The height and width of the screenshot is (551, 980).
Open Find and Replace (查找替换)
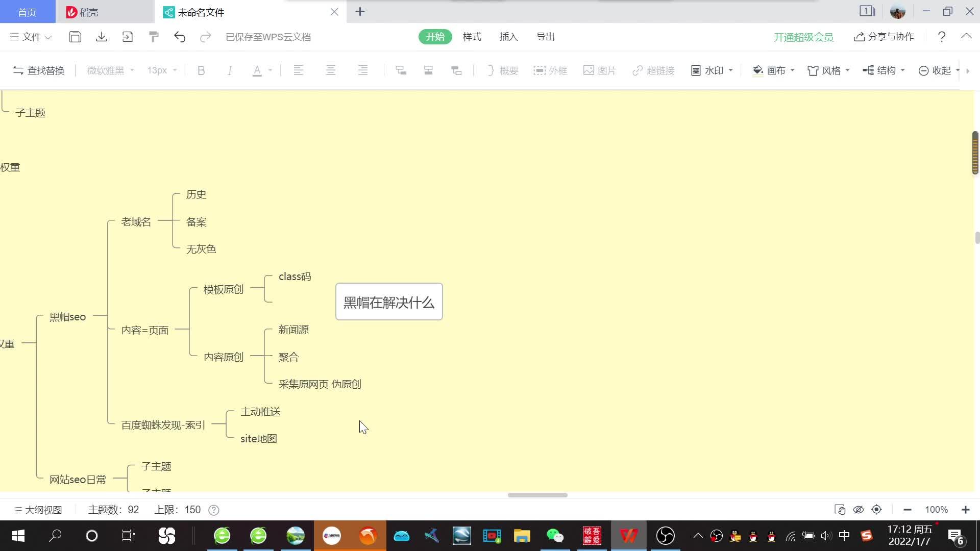(39, 70)
